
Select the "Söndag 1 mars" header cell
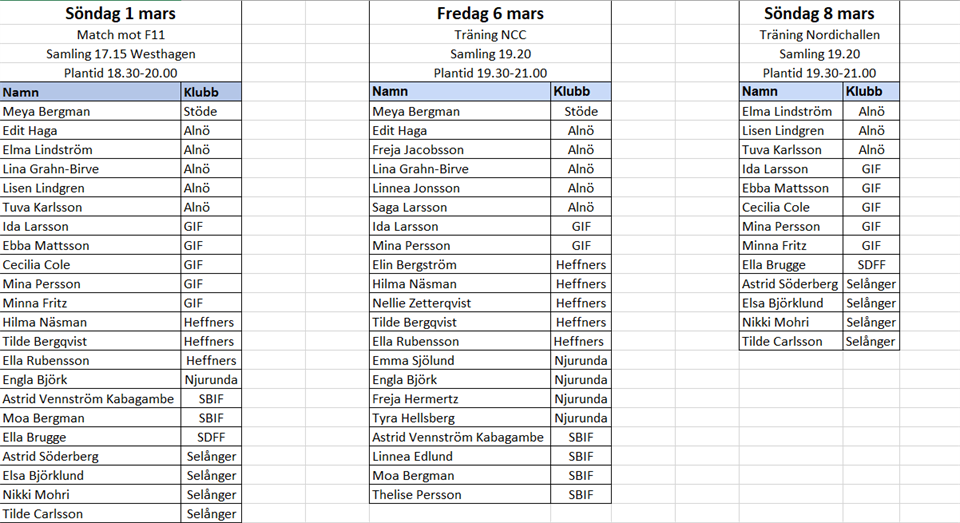tap(120, 13)
